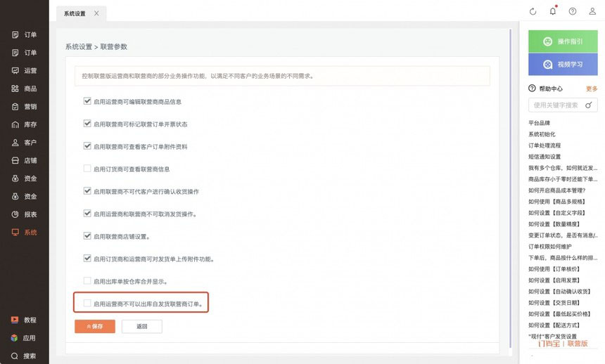Open the 报表 reports sidebar icon
This screenshot has width=605, height=364.
click(x=15, y=214)
